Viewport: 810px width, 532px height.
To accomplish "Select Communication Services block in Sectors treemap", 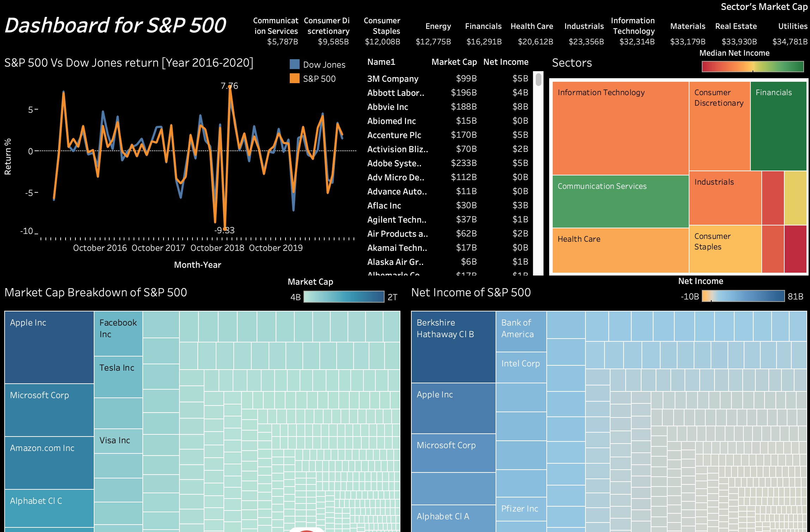I will pos(620,201).
